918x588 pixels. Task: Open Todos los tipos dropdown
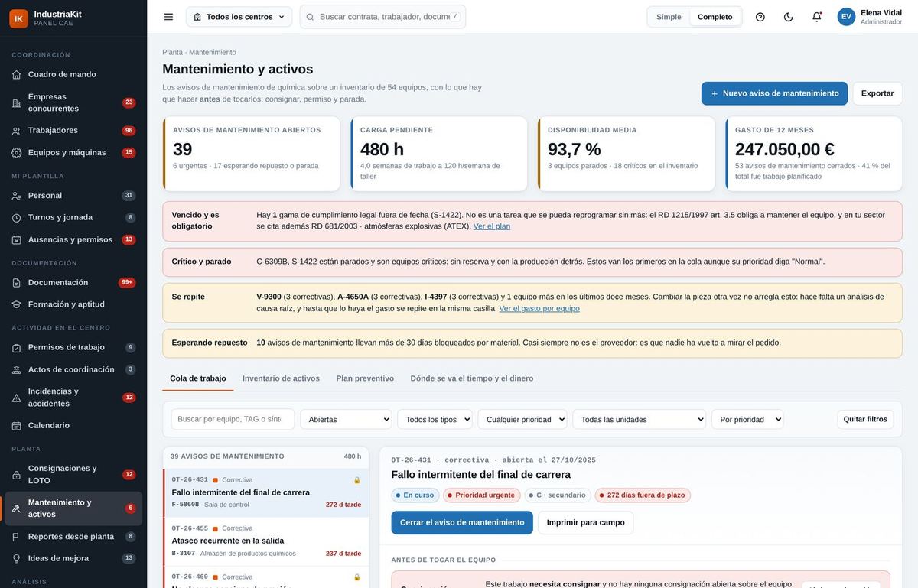coord(435,419)
